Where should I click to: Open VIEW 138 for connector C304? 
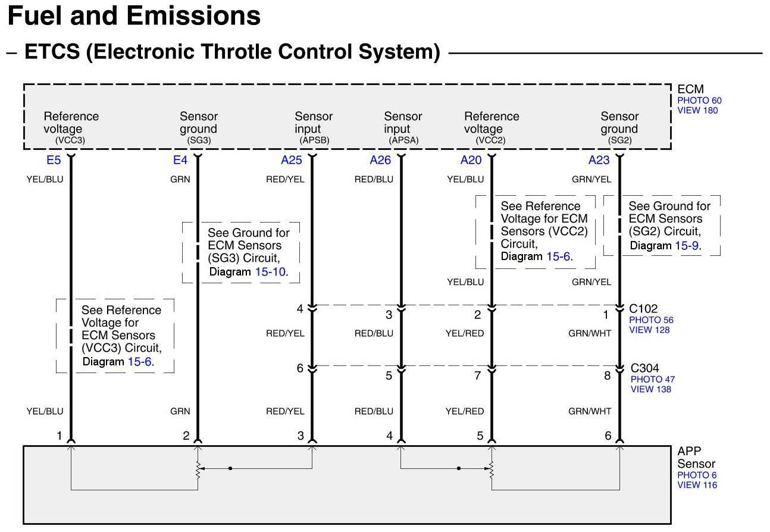(651, 389)
